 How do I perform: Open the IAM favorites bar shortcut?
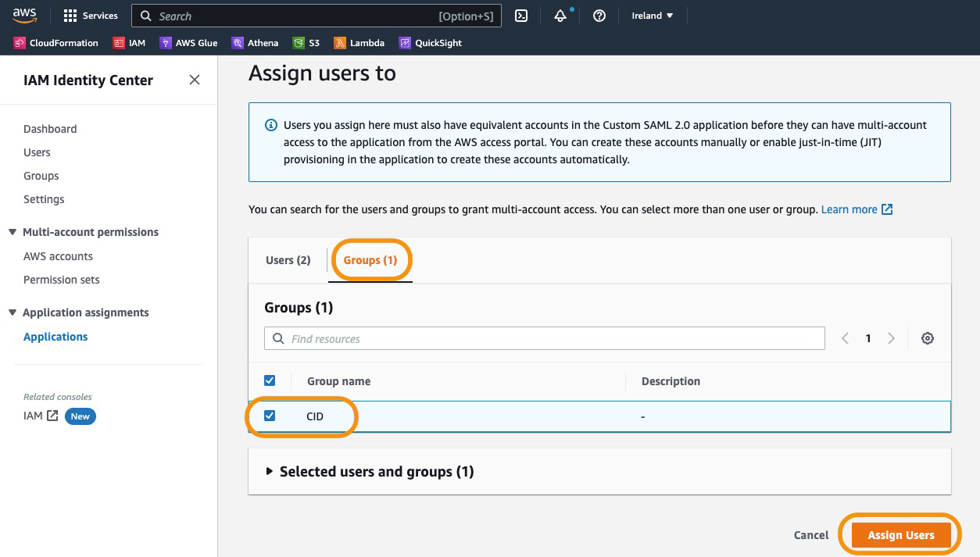pos(130,43)
